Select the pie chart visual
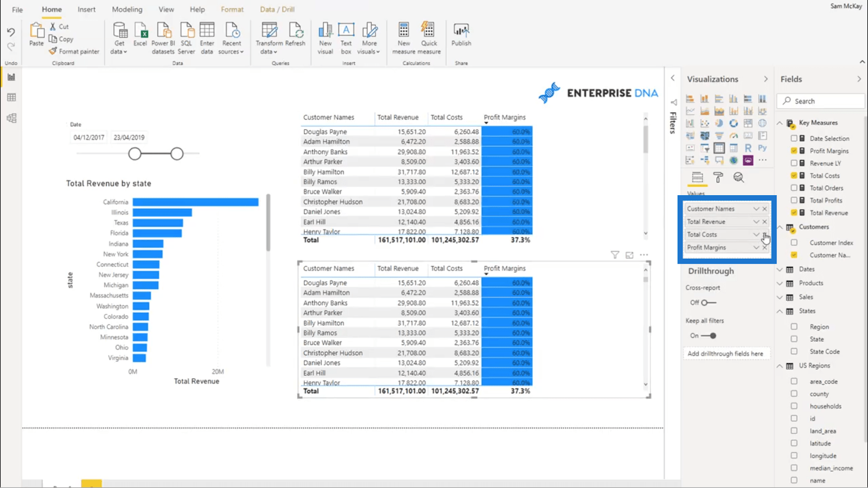This screenshot has height=488, width=868. point(719,123)
